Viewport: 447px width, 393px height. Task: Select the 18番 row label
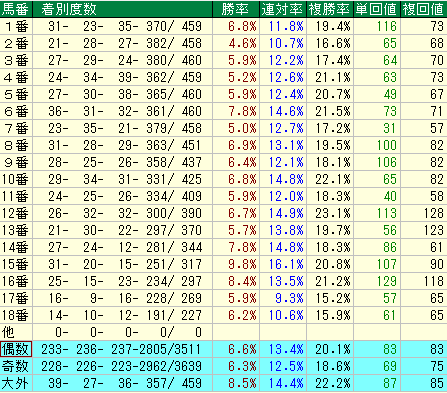coord(16,315)
